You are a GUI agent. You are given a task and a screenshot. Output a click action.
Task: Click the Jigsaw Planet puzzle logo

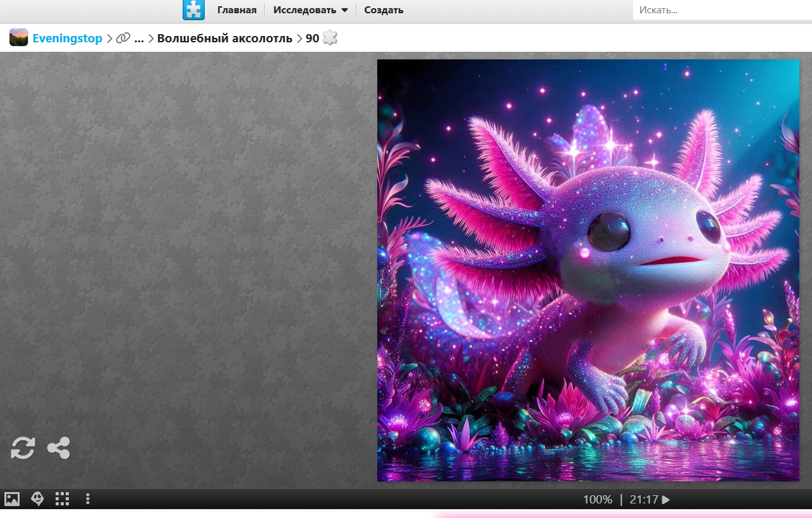click(x=193, y=10)
